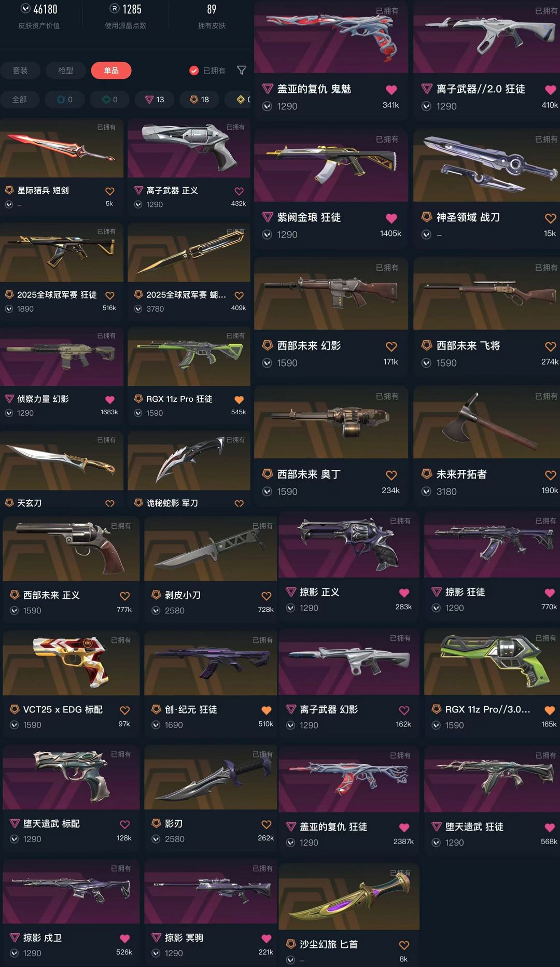Viewport: 560px width, 967px height.
Task: Click the pink tier icon beside 掠影 正义
Action: pyautogui.click(x=291, y=592)
